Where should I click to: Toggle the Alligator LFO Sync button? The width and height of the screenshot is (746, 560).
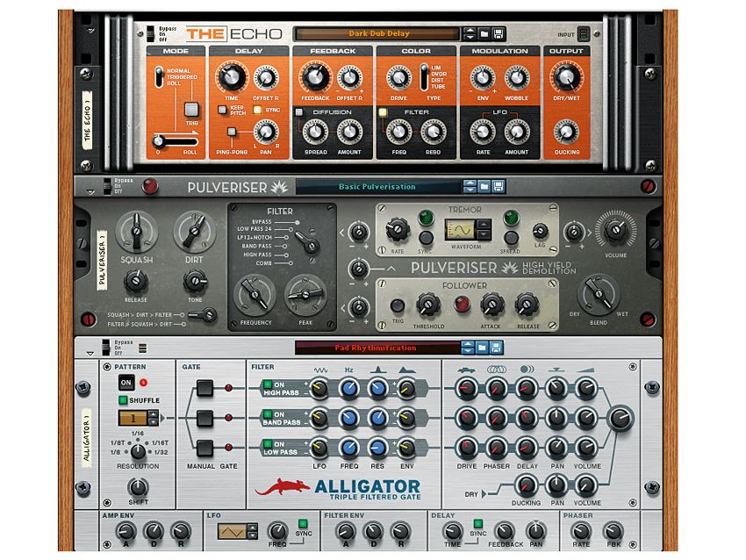(303, 523)
